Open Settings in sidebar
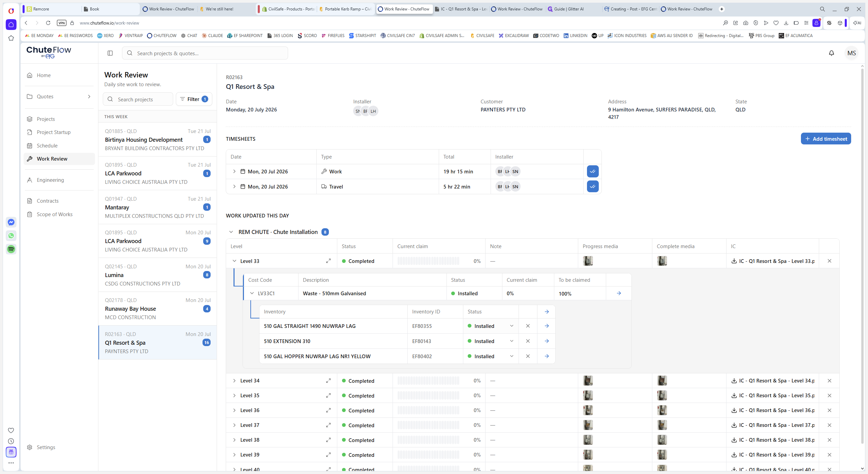Screen dimensions: 868x474 (x=59, y=447)
